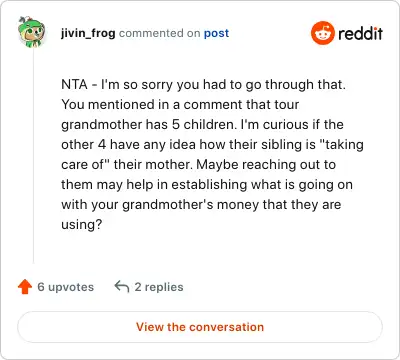
Task: Click the curved reply arrow icon
Action: point(122,286)
